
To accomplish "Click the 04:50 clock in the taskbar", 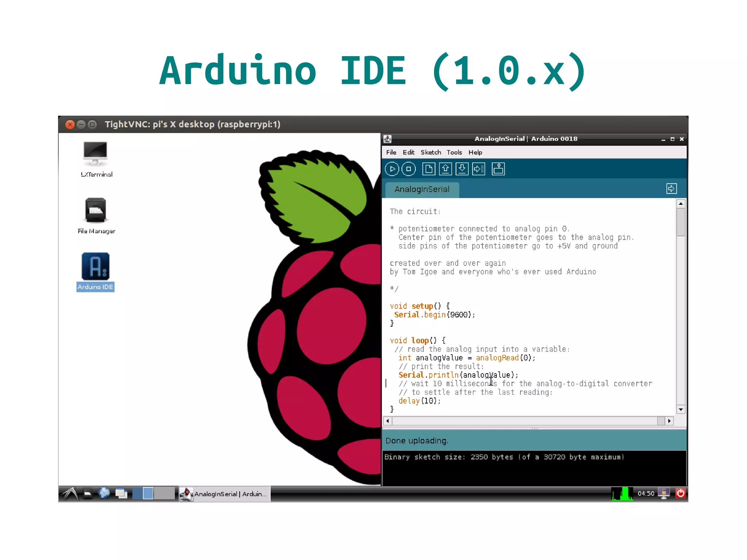I will [646, 494].
